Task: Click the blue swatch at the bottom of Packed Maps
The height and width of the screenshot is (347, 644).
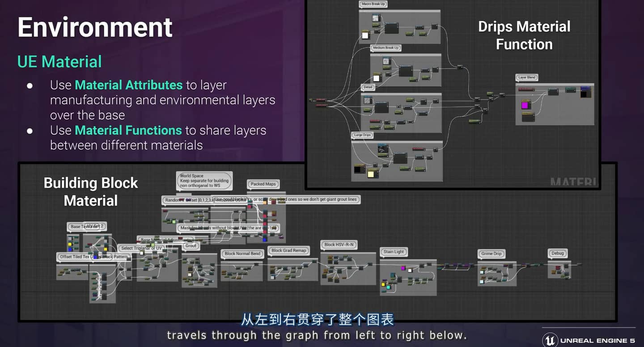Action: point(265,239)
